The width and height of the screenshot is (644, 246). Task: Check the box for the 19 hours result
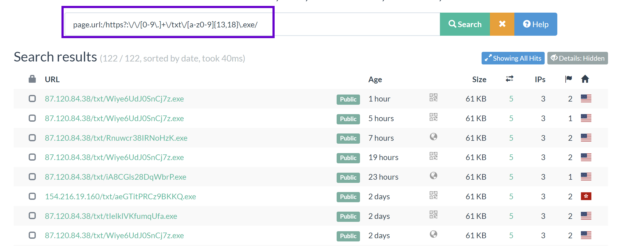(32, 157)
